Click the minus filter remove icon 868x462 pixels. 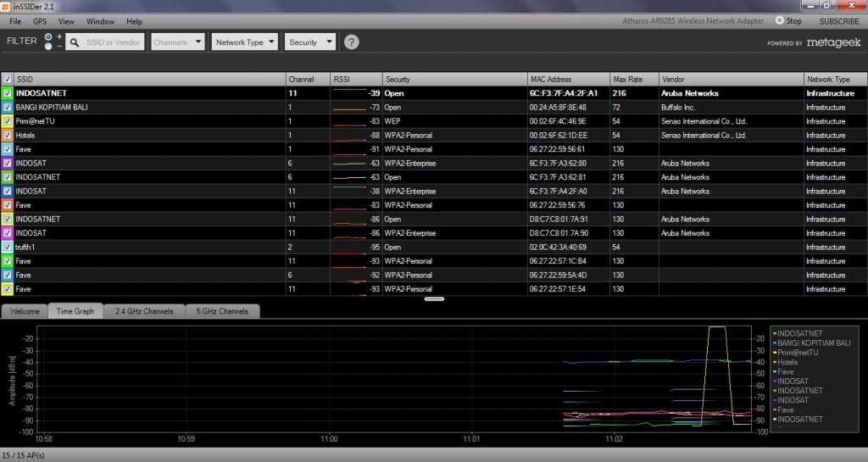click(x=59, y=47)
